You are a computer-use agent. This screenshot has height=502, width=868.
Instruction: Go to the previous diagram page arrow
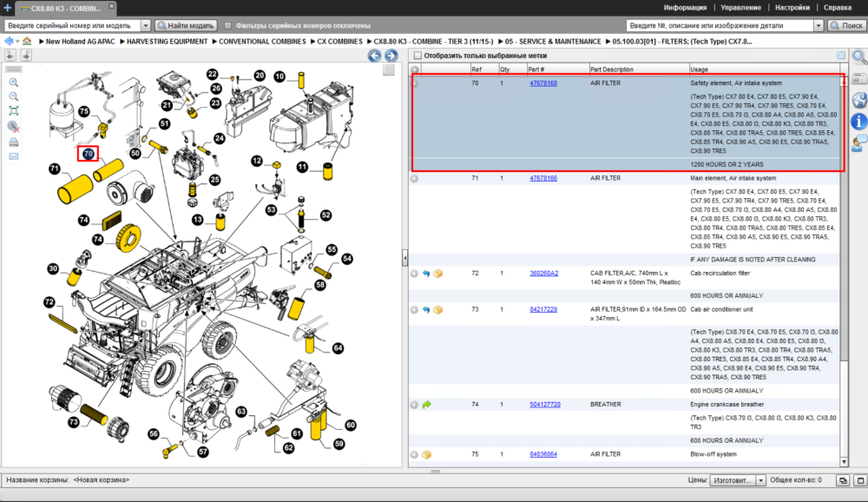374,56
